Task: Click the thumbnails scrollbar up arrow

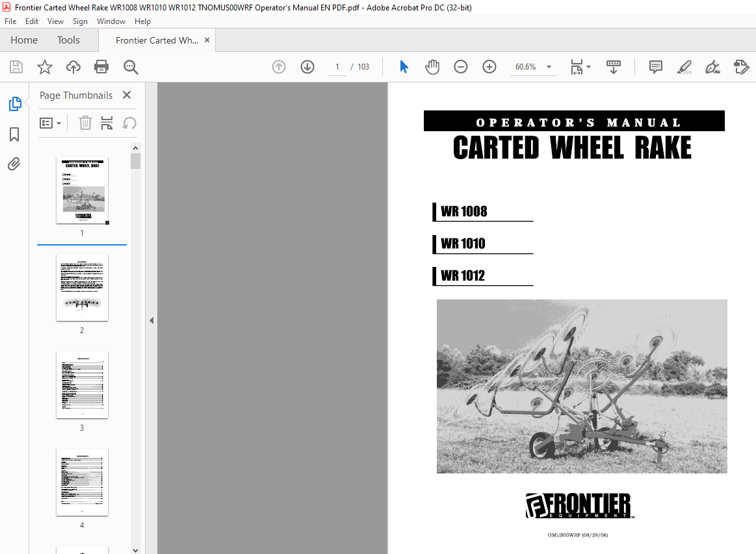Action: click(x=135, y=148)
